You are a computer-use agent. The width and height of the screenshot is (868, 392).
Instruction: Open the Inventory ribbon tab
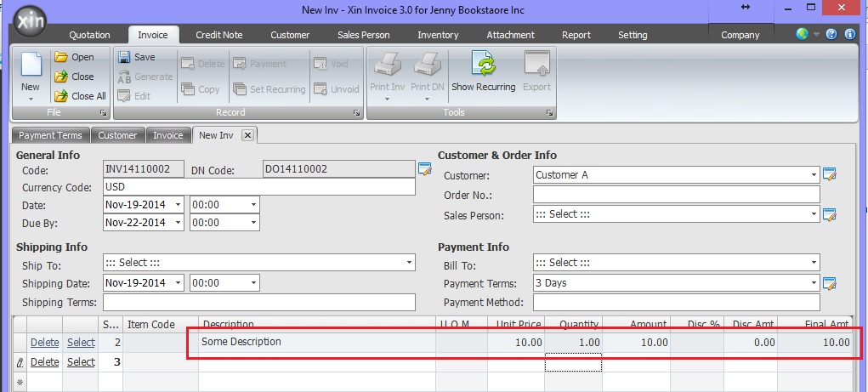click(437, 35)
